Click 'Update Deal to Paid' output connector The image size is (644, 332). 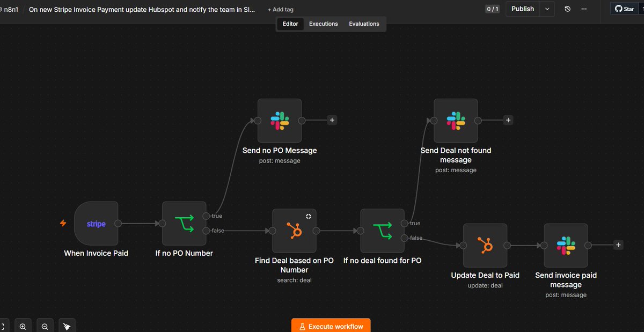coord(507,245)
